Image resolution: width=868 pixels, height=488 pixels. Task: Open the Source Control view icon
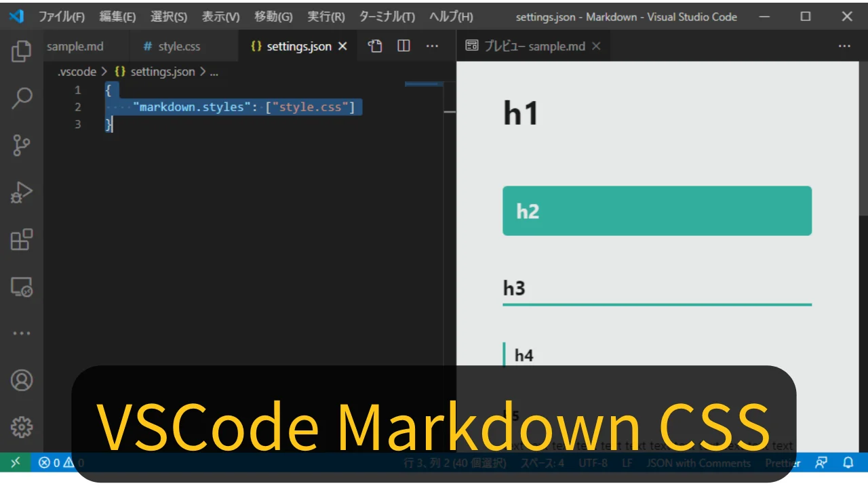pyautogui.click(x=22, y=145)
